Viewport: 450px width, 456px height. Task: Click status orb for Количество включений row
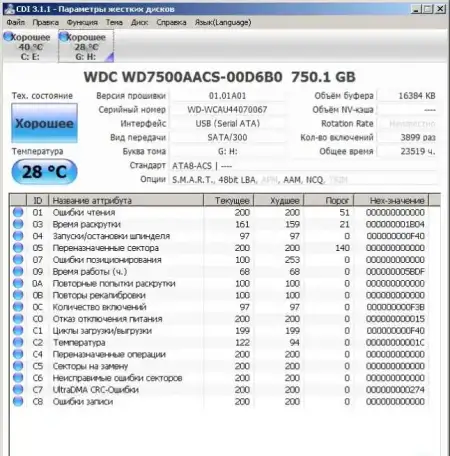[18, 307]
